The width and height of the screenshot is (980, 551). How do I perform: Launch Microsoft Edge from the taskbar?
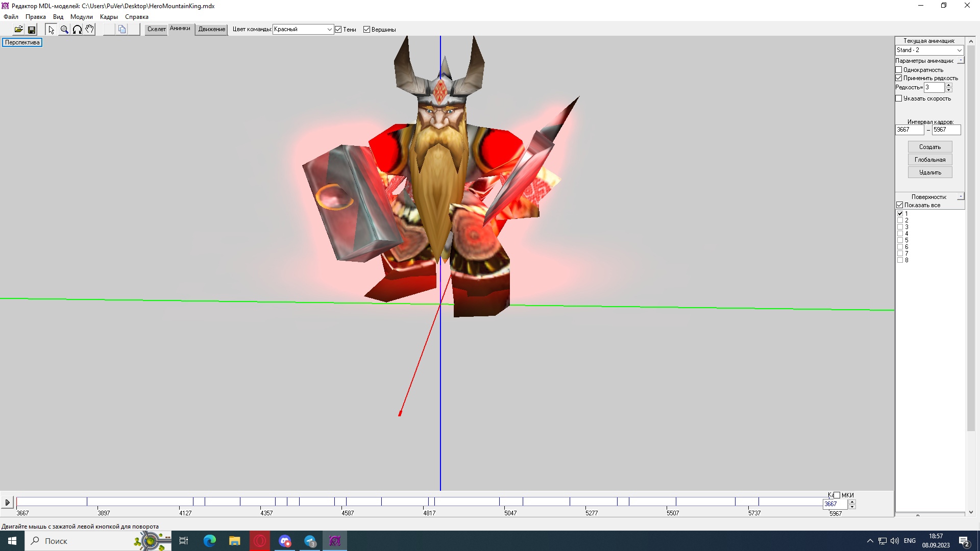pyautogui.click(x=210, y=541)
